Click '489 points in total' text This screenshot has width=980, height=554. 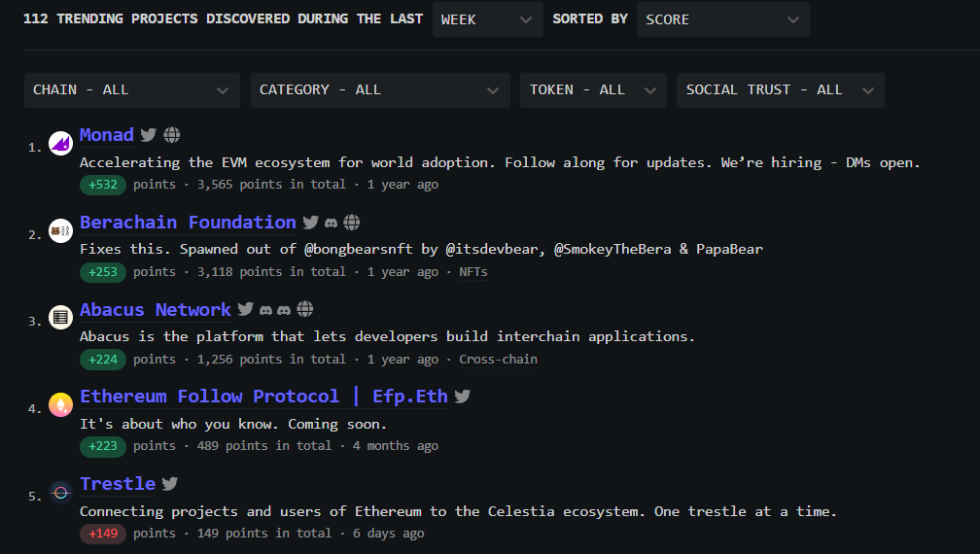tap(264, 446)
